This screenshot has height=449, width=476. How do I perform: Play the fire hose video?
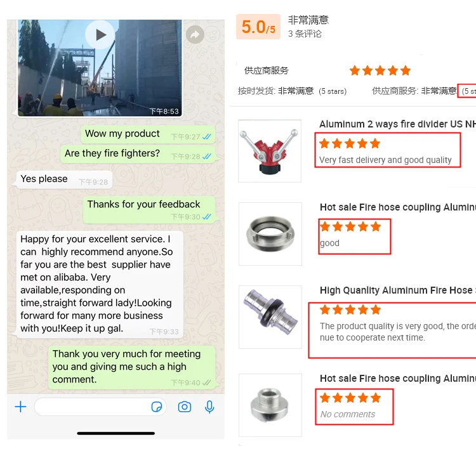(100, 35)
